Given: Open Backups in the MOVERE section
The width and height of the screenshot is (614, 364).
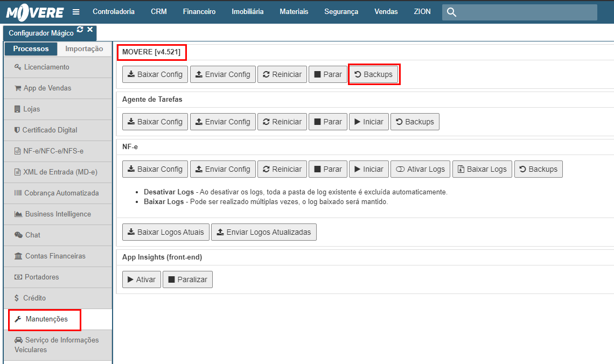Looking at the screenshot, I should click(x=374, y=74).
